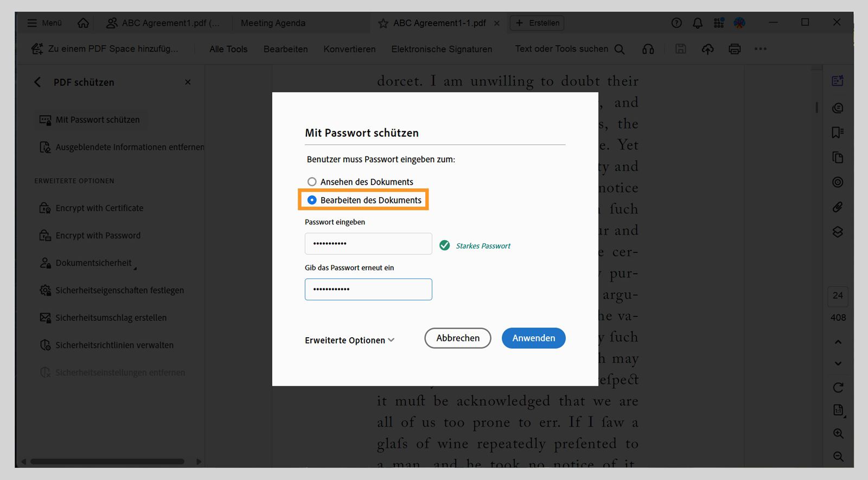Screen dimensions: 868x480
Task: Expand Erweiterte Optionen in dialog
Action: 349,340
